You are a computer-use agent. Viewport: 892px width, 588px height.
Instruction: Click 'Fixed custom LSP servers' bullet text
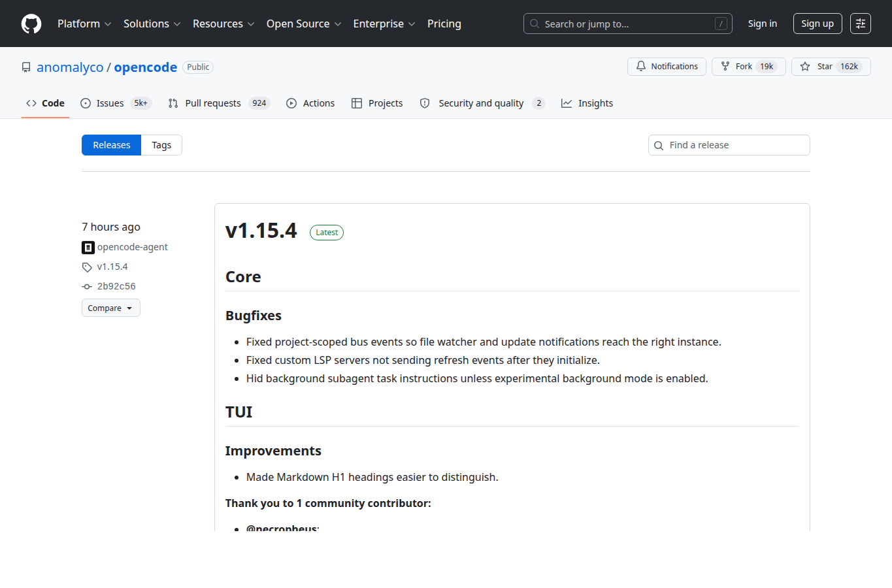[x=423, y=360]
